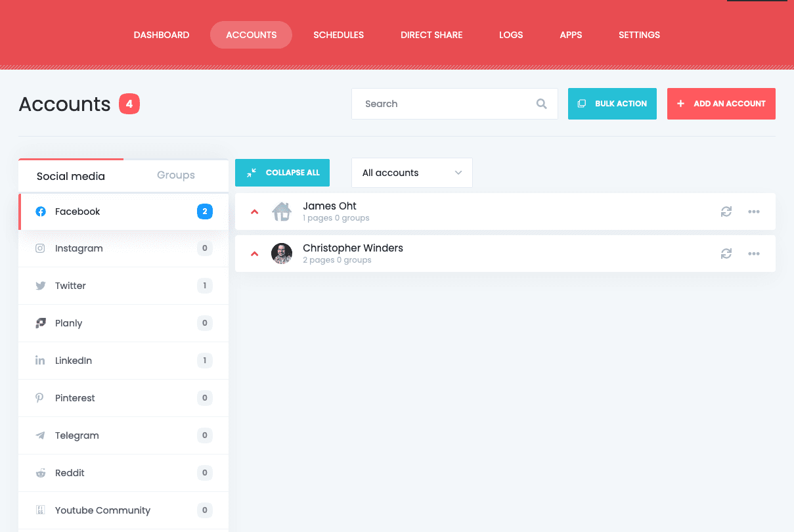Screen dimensions: 794x532
Task: Click the Twitter count badge
Action: point(205,286)
